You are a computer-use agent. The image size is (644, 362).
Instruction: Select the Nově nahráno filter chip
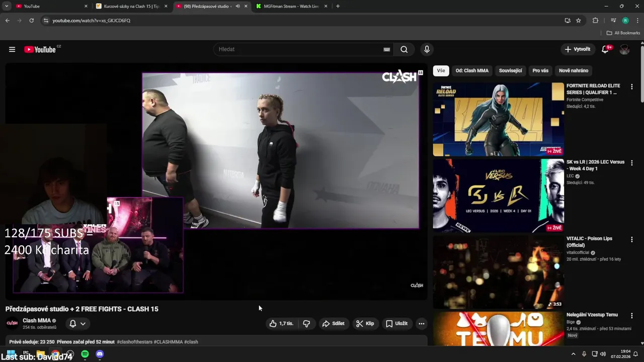coord(574,70)
